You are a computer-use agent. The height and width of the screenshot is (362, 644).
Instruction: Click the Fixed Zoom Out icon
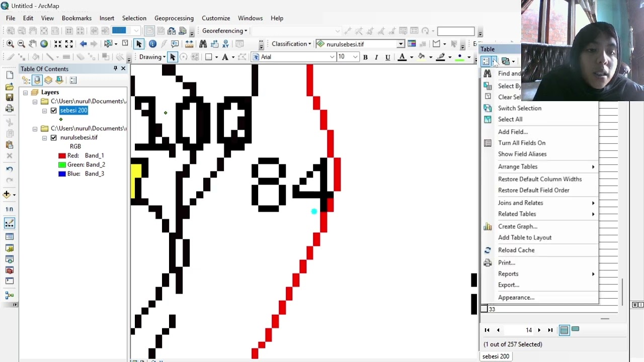coord(69,44)
